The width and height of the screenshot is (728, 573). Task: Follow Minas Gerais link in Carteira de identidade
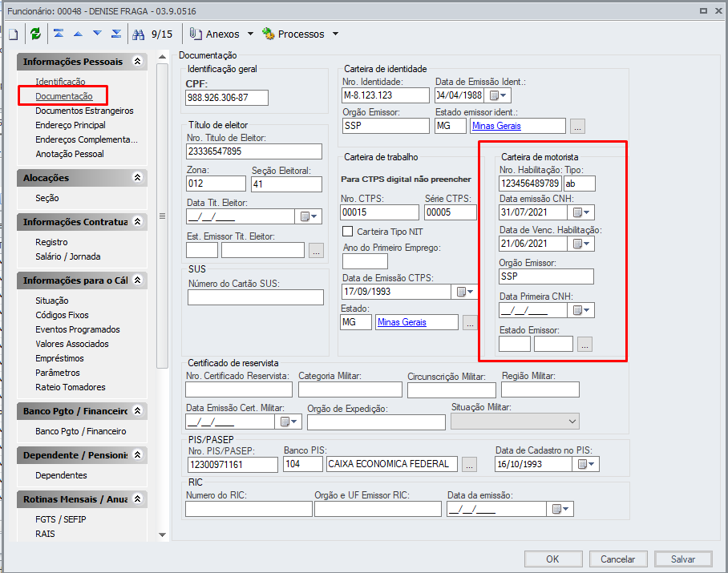496,126
